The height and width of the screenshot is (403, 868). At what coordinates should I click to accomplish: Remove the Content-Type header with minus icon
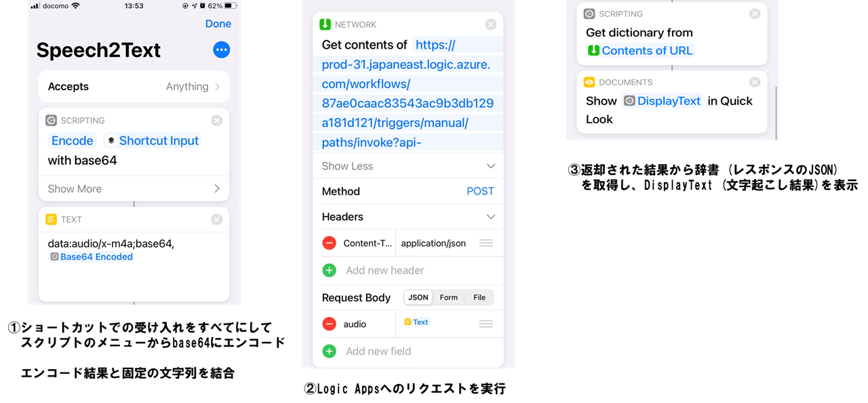click(x=329, y=243)
